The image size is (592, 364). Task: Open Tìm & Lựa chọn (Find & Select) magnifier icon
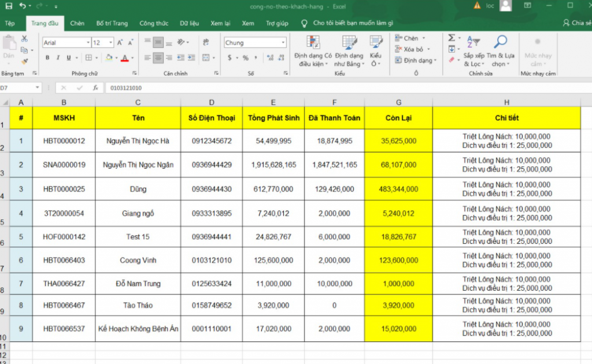[501, 40]
